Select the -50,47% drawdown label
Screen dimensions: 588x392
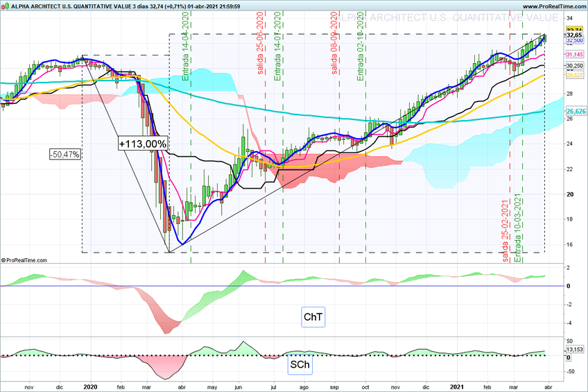(x=65, y=154)
